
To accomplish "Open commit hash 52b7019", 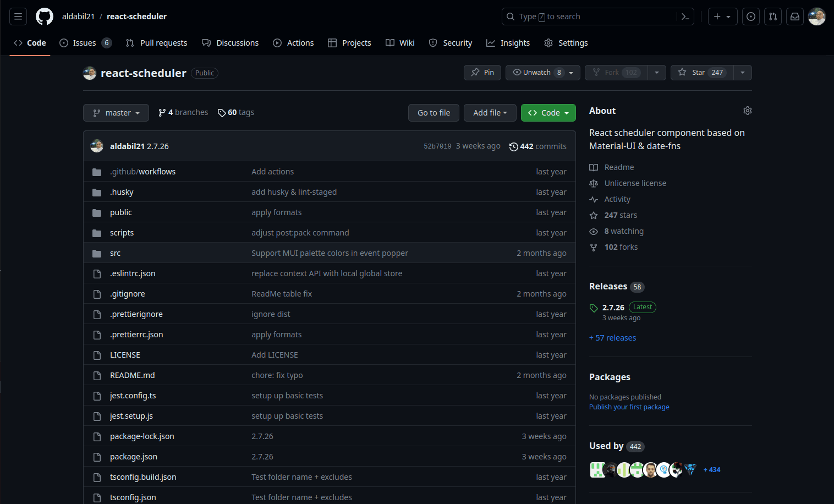I will (437, 146).
